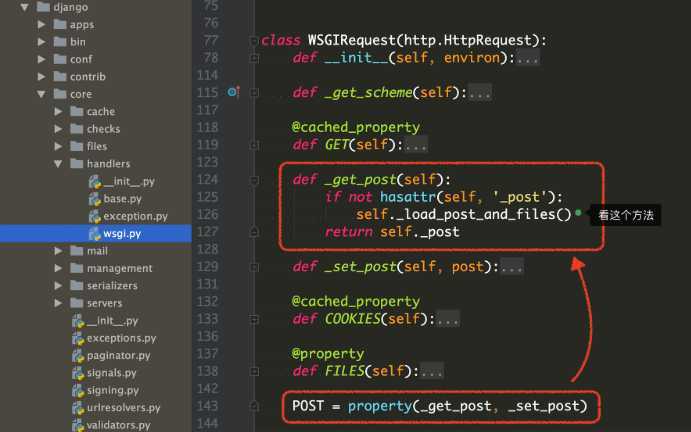691x432 pixels.
Task: Click the WSGIRequest class name
Action: coord(352,40)
